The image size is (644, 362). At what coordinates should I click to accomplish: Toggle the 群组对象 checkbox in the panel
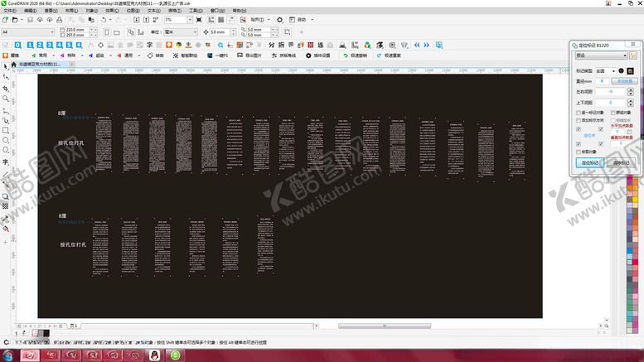point(613,113)
